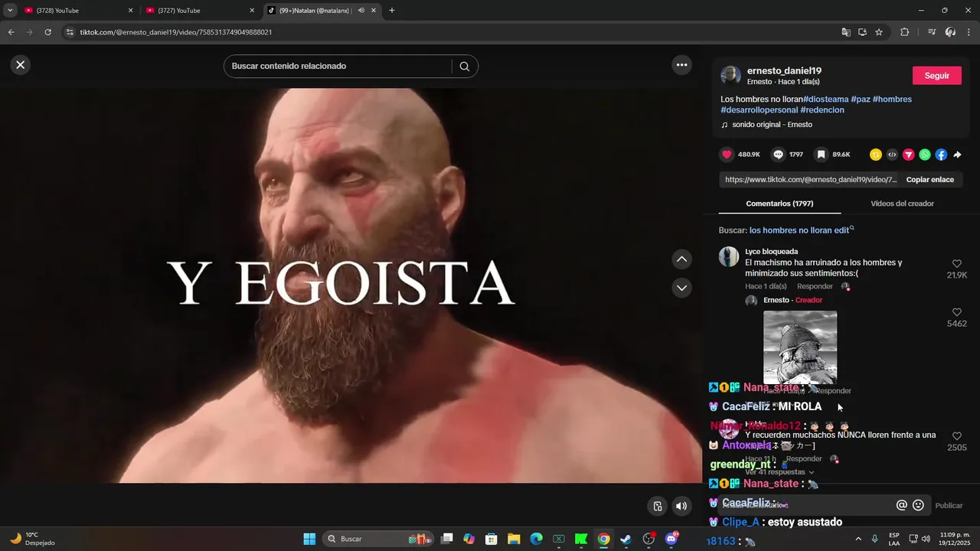Screen dimensions: 980x551
Task: Go back in the browser
Action: coord(11,32)
